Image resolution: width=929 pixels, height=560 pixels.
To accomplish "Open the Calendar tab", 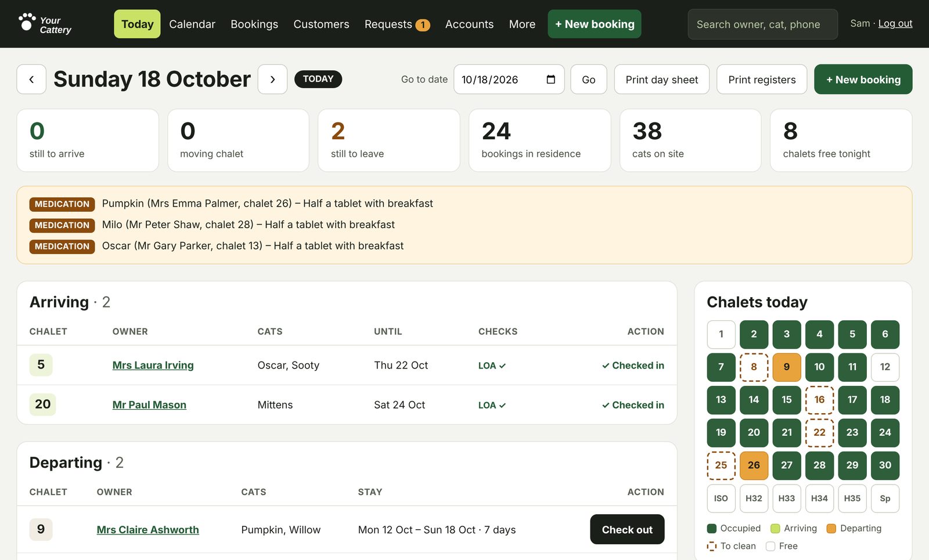I will (192, 24).
